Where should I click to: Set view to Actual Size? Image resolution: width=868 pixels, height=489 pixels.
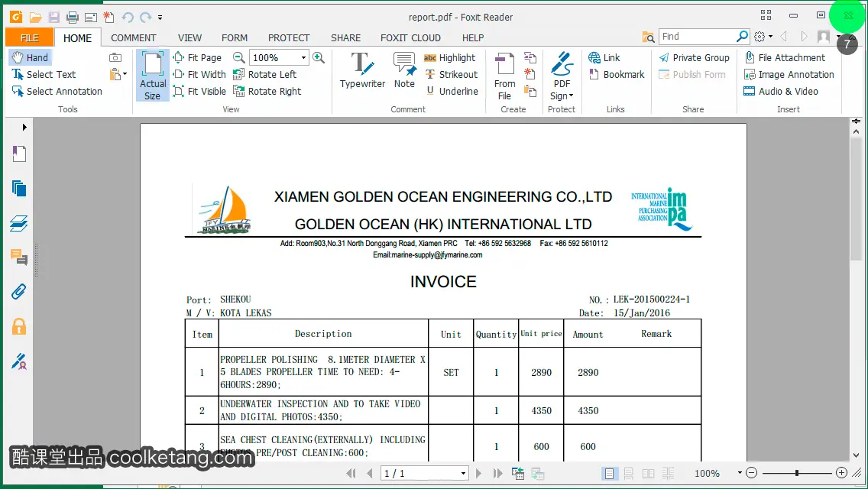[x=152, y=76]
